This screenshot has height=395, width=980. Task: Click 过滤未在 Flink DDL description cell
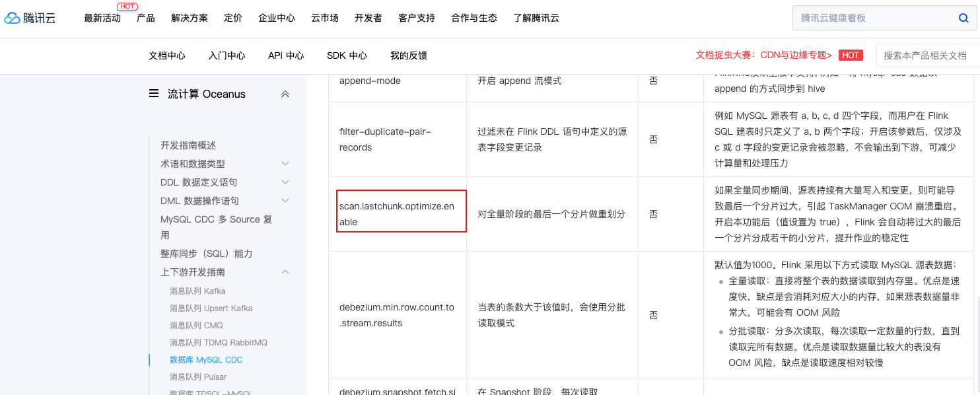(x=553, y=139)
